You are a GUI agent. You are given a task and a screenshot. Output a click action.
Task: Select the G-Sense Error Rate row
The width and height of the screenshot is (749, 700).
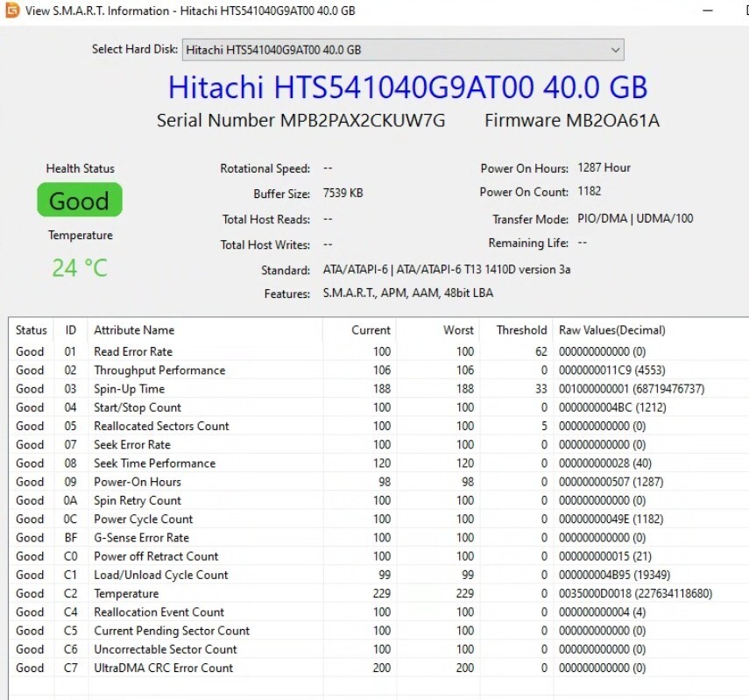point(378,538)
